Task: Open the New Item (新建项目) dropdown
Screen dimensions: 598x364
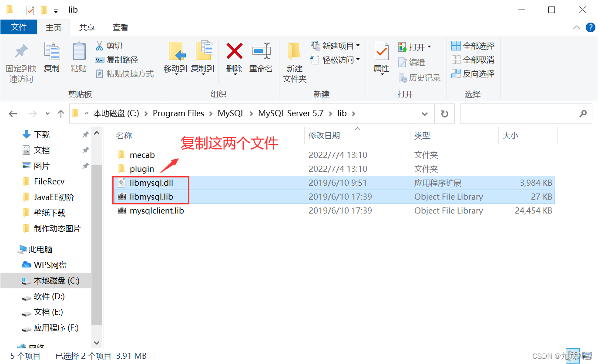Action: [336, 46]
